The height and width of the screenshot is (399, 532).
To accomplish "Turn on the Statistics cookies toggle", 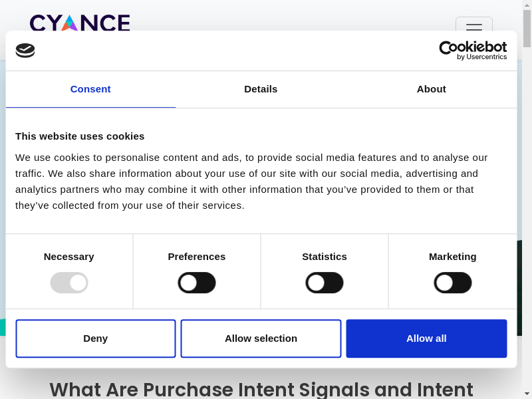I will pos(325,283).
